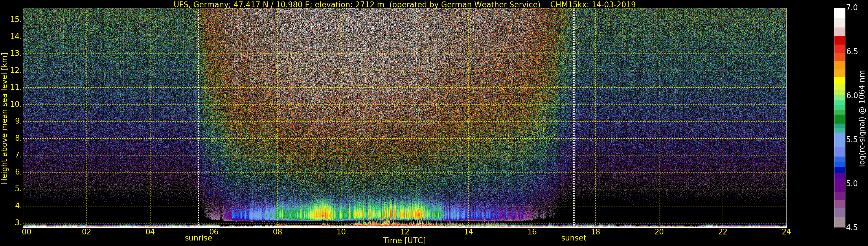Click the height axis tick "3."

click(18, 223)
